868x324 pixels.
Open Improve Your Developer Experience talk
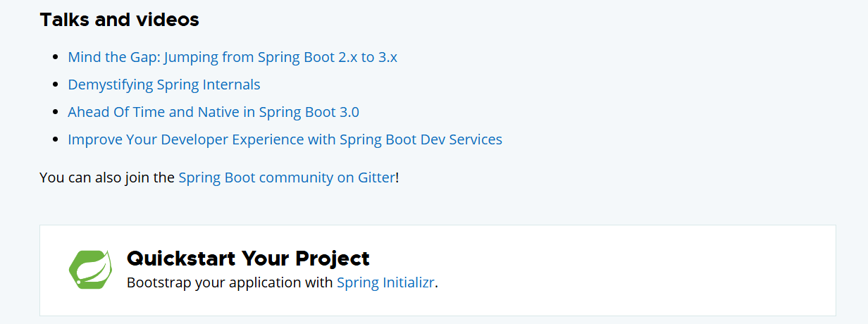click(x=285, y=139)
